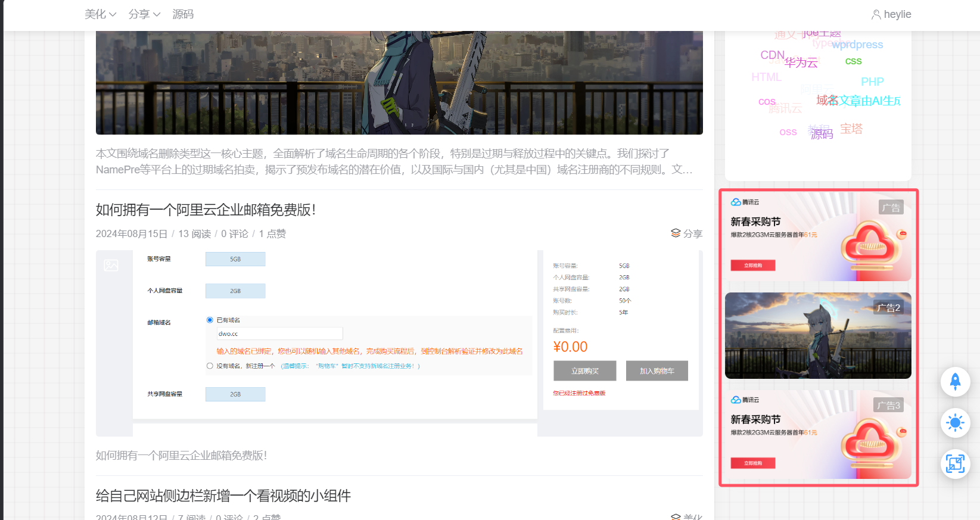Select the PHP tag in tag cloud
980x520 pixels.
point(872,82)
